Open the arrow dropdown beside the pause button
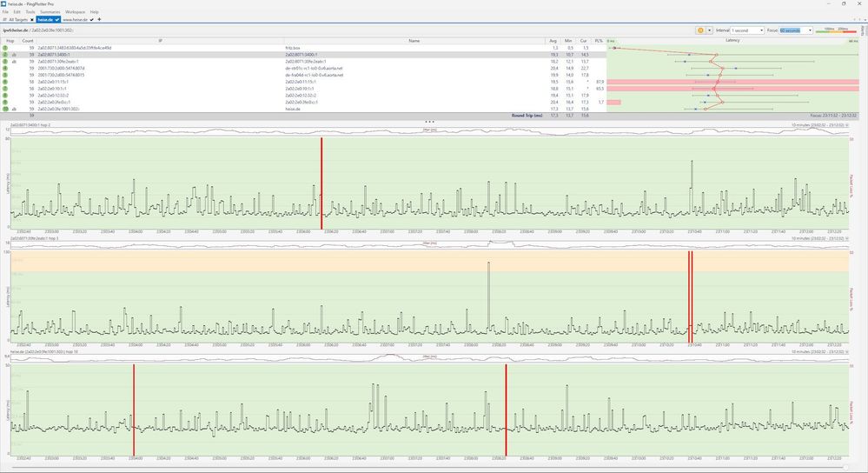Screen dimensions: 868x473 tap(710, 30)
